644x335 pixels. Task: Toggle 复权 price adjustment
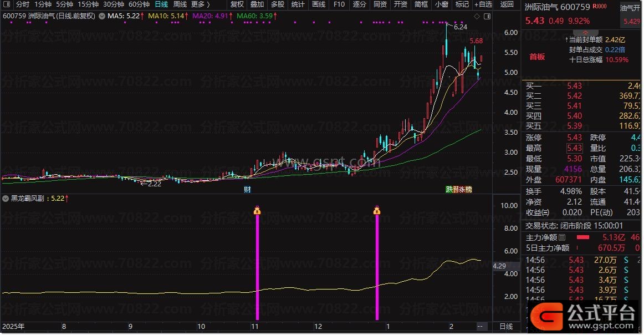[x=237, y=4]
